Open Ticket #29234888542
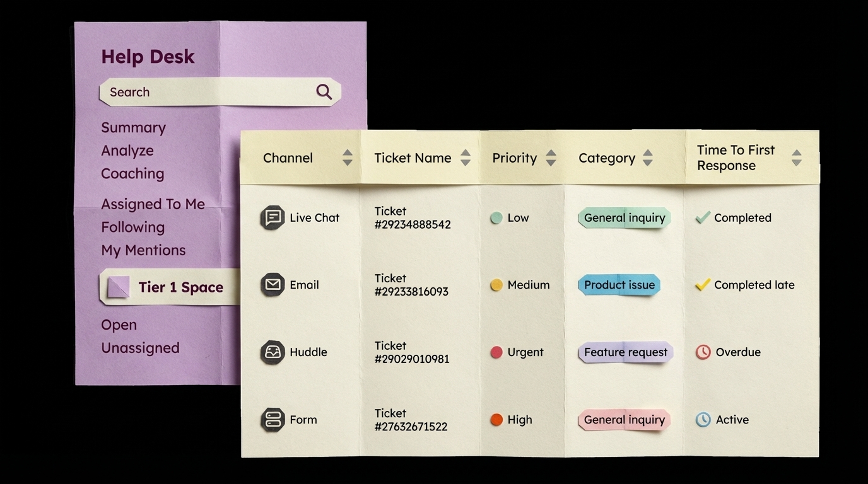 pos(412,218)
